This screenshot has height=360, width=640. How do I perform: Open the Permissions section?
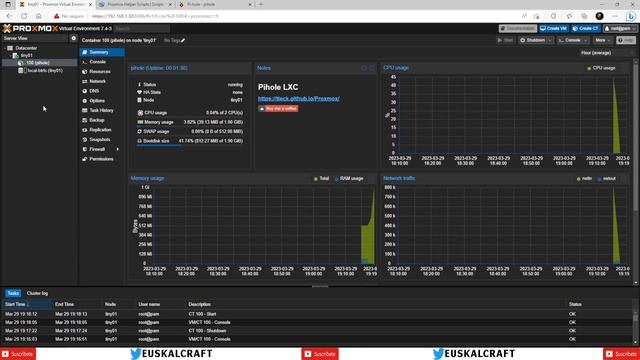pos(101,159)
